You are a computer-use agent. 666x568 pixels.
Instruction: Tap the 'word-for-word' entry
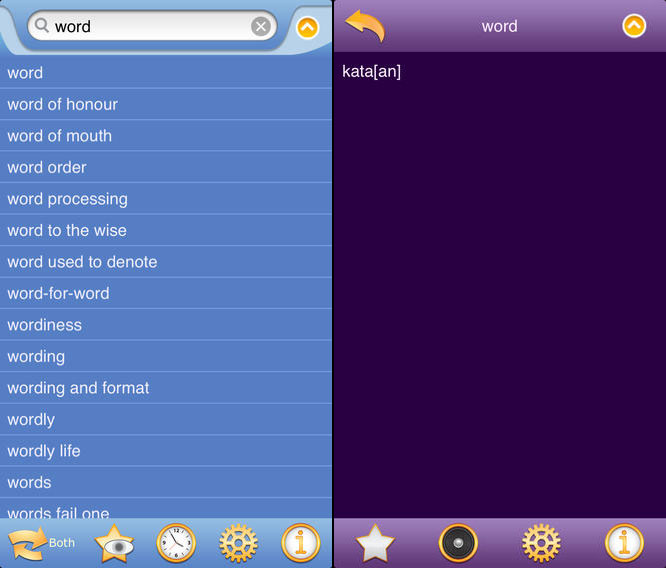coord(166,293)
